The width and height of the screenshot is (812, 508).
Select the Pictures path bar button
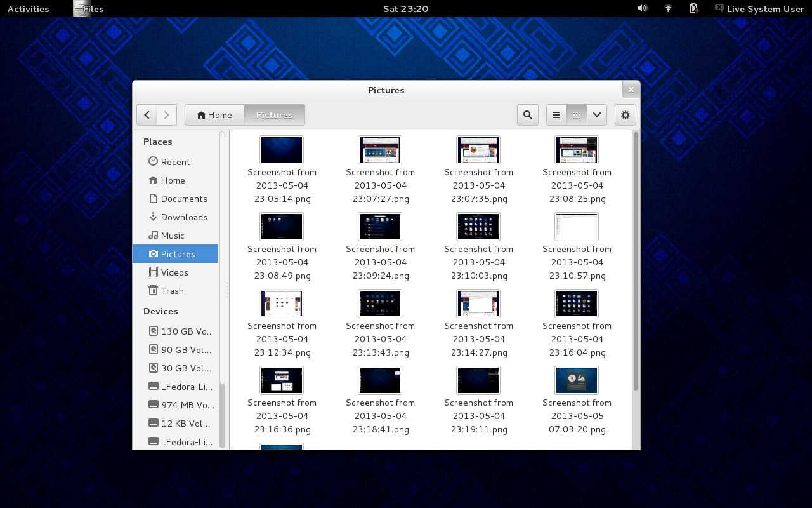(275, 115)
